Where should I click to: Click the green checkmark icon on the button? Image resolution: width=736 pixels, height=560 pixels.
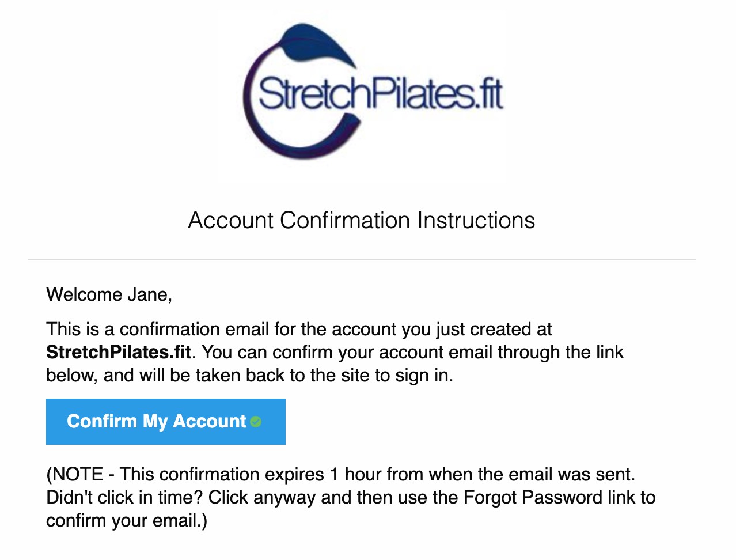(x=256, y=422)
